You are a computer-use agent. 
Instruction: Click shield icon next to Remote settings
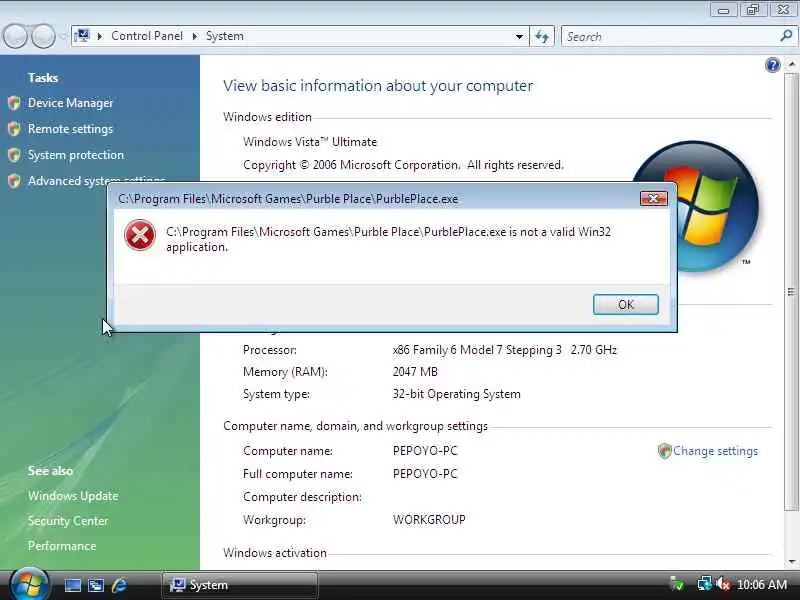tap(14, 129)
